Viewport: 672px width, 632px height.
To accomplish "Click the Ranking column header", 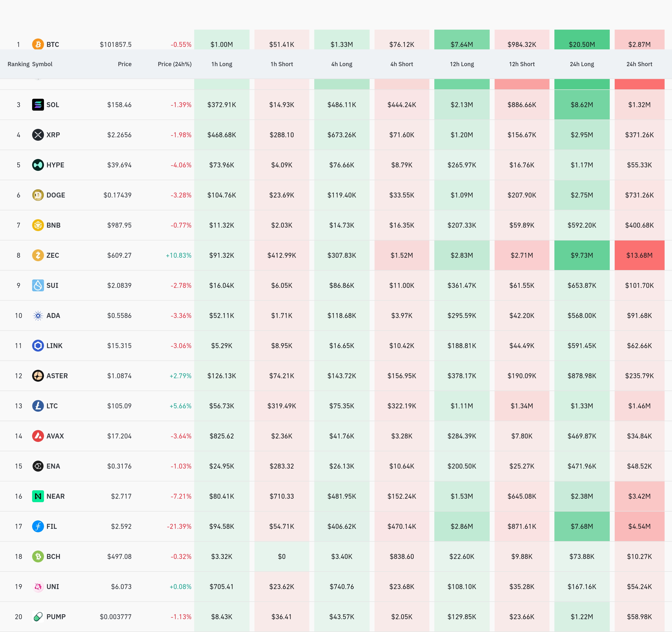I will pos(18,64).
